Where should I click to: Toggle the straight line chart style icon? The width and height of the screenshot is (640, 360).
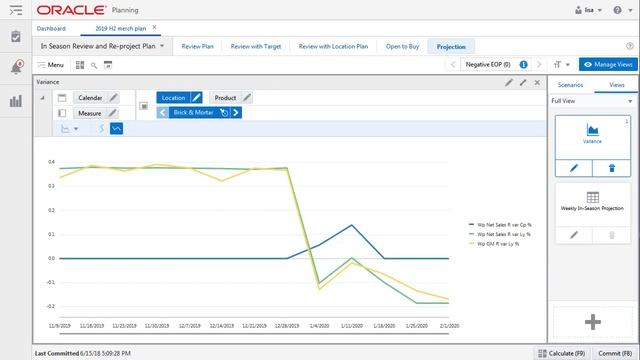116,129
